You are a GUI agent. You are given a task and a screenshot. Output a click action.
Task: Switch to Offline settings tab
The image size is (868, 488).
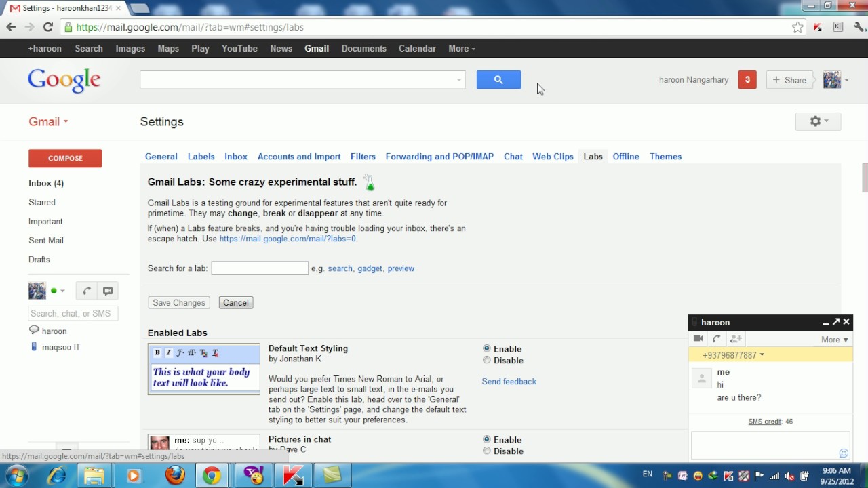tap(626, 157)
